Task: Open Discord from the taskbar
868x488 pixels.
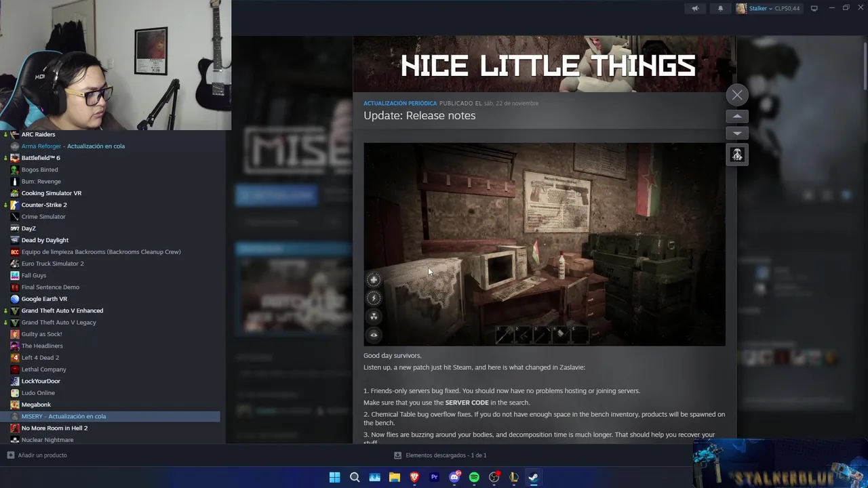Action: 454,477
